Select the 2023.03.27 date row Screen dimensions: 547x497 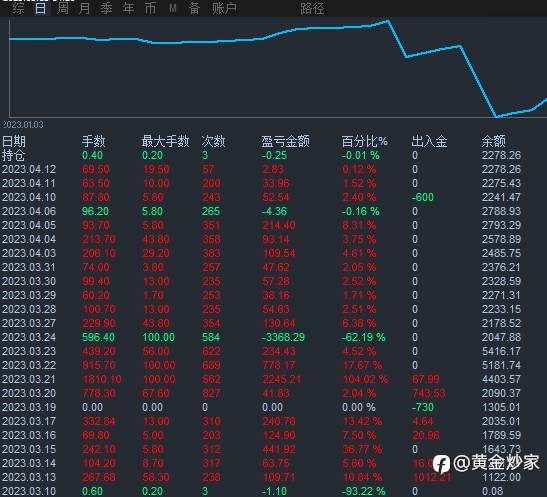point(29,323)
